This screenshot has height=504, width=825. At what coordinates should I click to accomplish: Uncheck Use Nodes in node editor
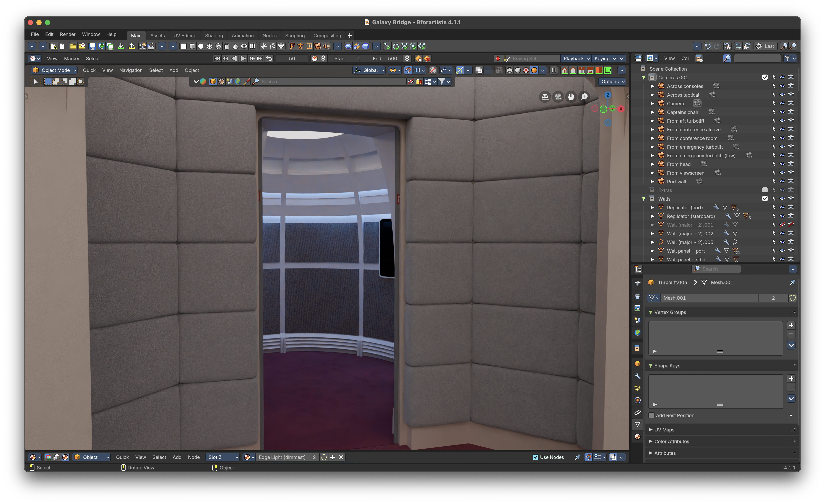535,457
